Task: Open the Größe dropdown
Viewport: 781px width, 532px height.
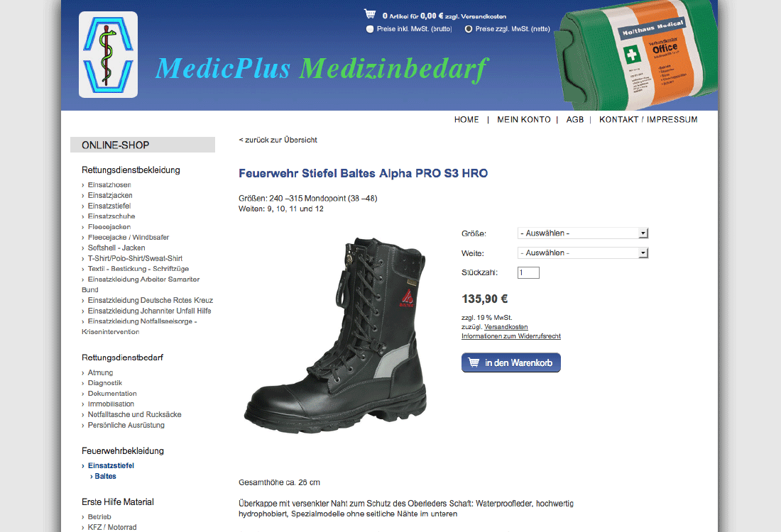Action: click(583, 233)
